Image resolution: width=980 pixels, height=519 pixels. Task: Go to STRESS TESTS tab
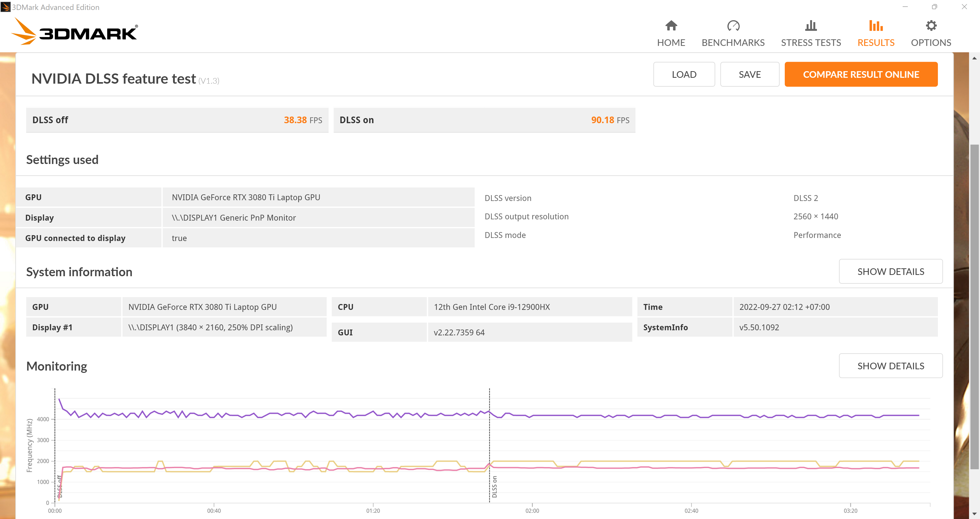point(811,43)
